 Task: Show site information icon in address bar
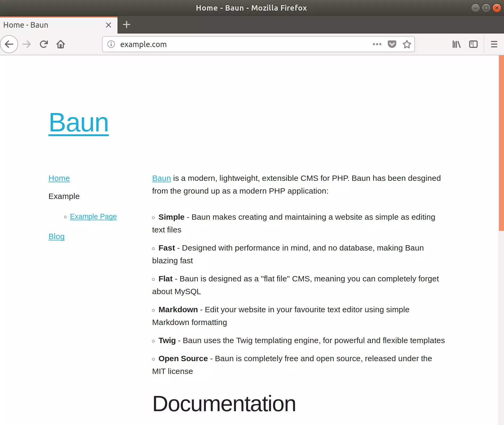tap(111, 44)
